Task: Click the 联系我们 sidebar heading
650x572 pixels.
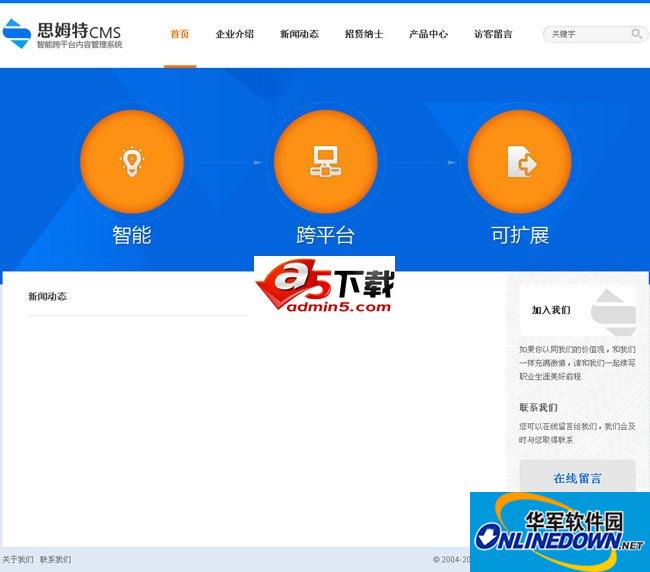Action: click(538, 407)
